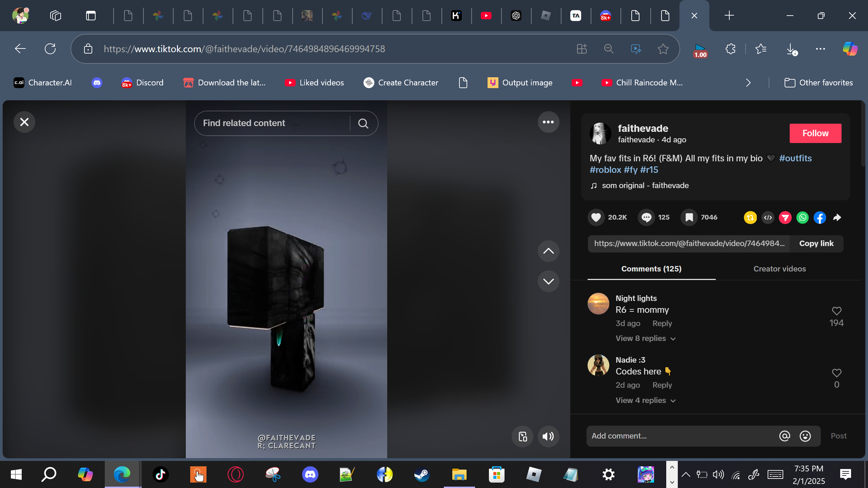The width and height of the screenshot is (868, 488).
Task: Open comments via speech bubble icon
Action: [646, 217]
